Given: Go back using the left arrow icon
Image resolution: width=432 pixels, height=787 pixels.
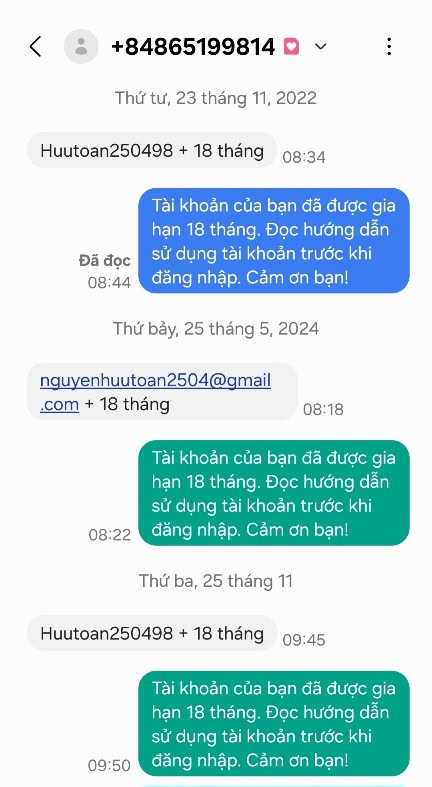Looking at the screenshot, I should point(35,47).
